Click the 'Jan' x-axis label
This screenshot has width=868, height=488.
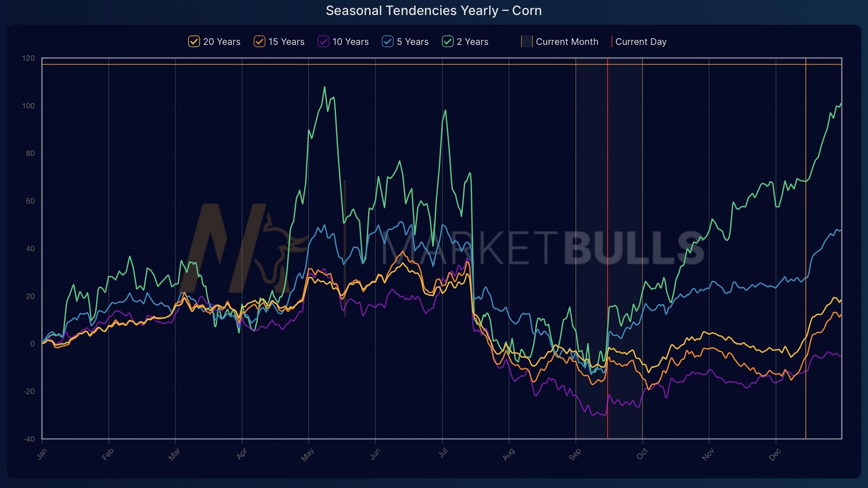(42, 454)
